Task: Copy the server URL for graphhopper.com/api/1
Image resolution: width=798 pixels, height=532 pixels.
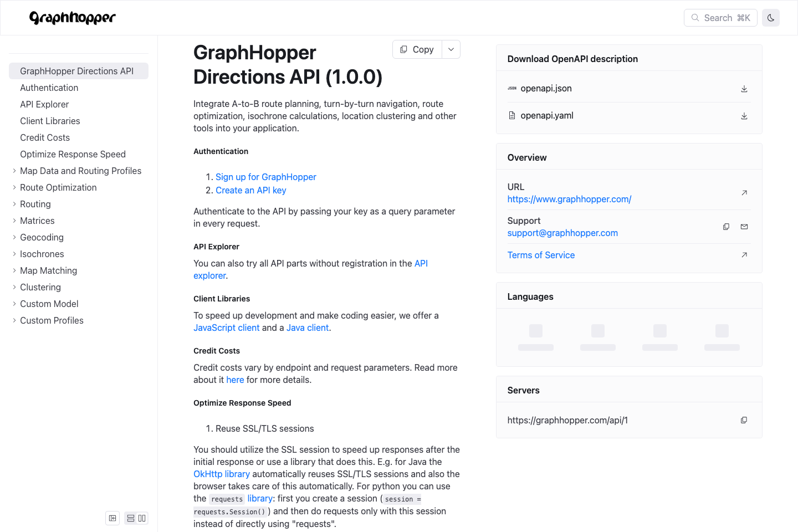Action: [744, 420]
